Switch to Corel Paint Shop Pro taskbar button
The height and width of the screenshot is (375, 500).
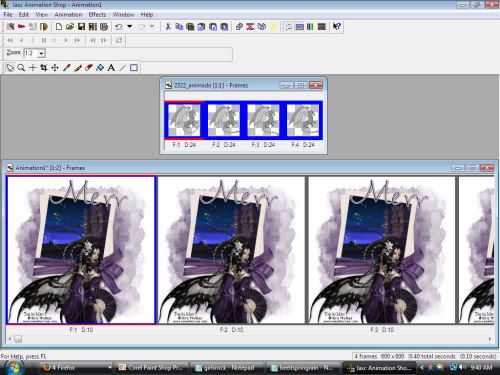(x=152, y=367)
